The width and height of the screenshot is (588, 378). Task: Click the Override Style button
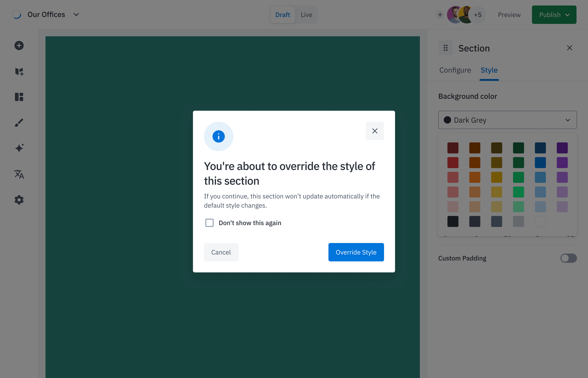(356, 252)
